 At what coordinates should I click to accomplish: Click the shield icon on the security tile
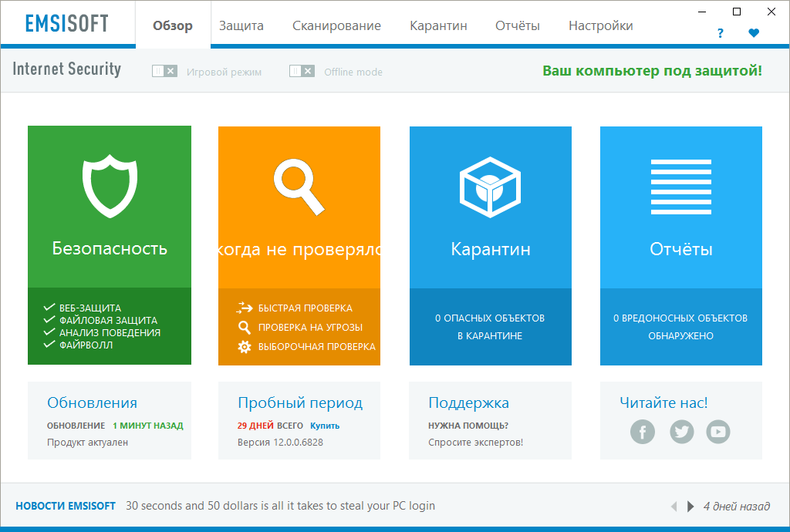110,187
